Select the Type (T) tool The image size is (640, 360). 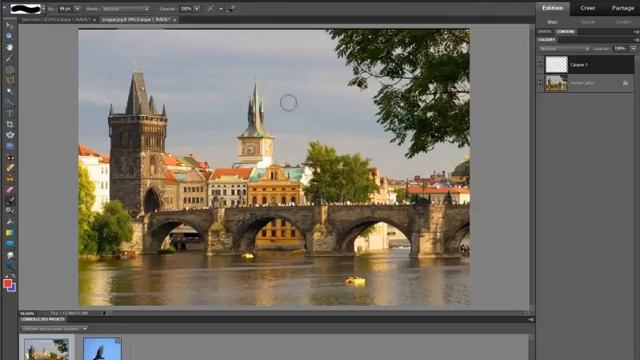(9, 113)
